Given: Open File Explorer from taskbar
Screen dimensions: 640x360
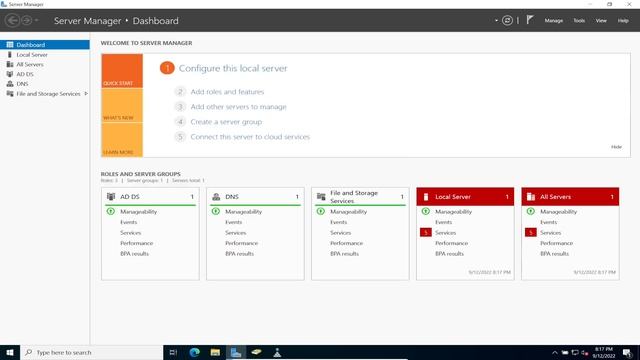Looking at the screenshot, I should point(215,352).
